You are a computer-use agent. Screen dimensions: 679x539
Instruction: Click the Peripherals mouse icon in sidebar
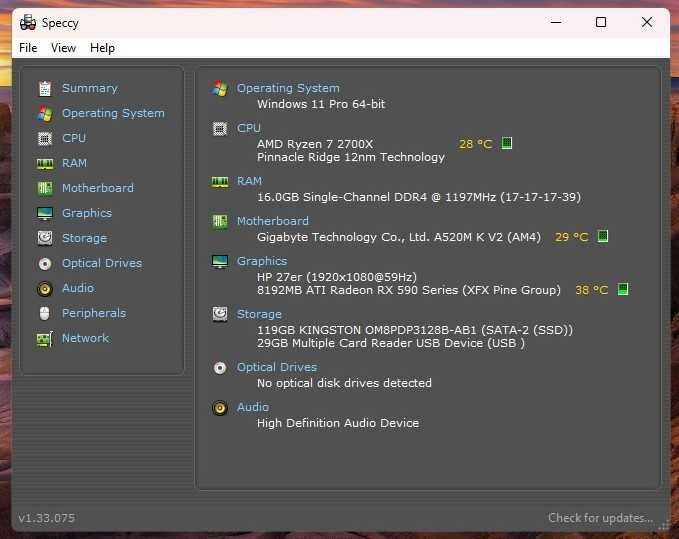tap(45, 313)
